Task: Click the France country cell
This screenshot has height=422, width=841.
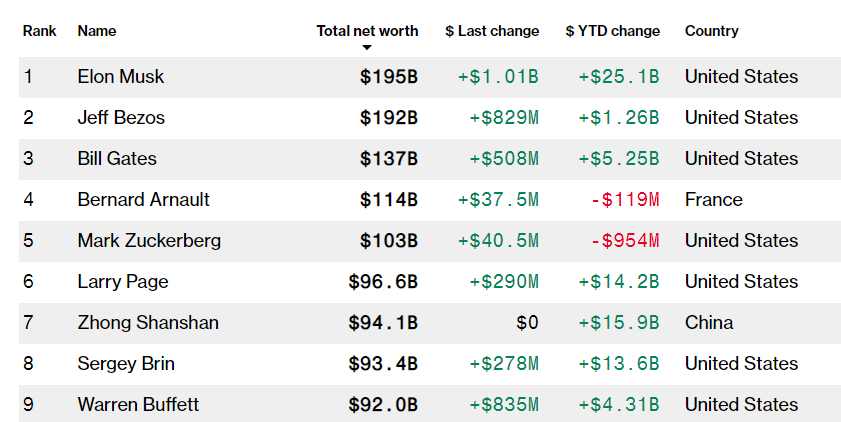Action: (714, 200)
